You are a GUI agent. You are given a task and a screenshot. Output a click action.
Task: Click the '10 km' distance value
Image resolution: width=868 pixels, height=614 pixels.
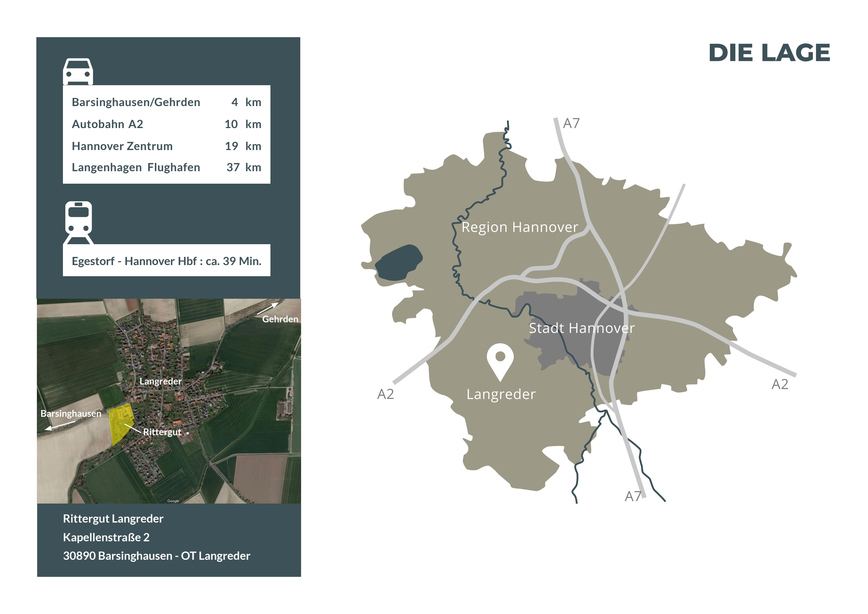click(x=243, y=124)
